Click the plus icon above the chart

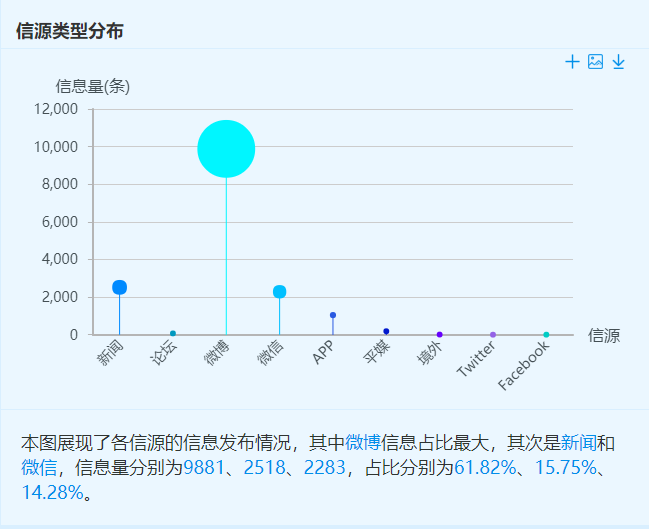tap(572, 62)
